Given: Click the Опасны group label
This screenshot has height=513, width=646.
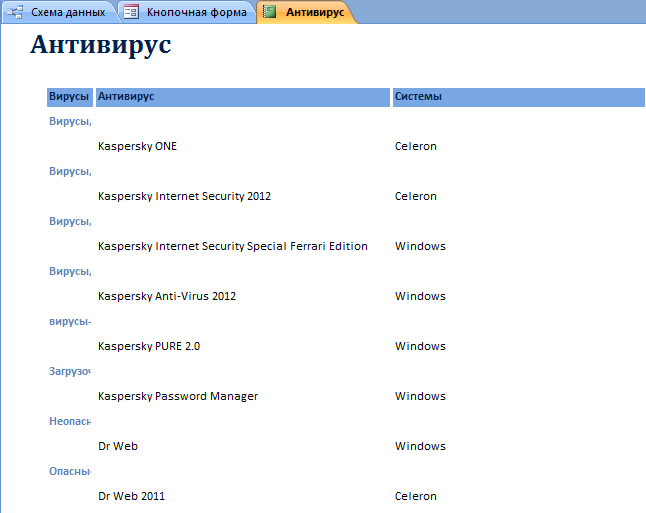Looking at the screenshot, I should 70,471.
